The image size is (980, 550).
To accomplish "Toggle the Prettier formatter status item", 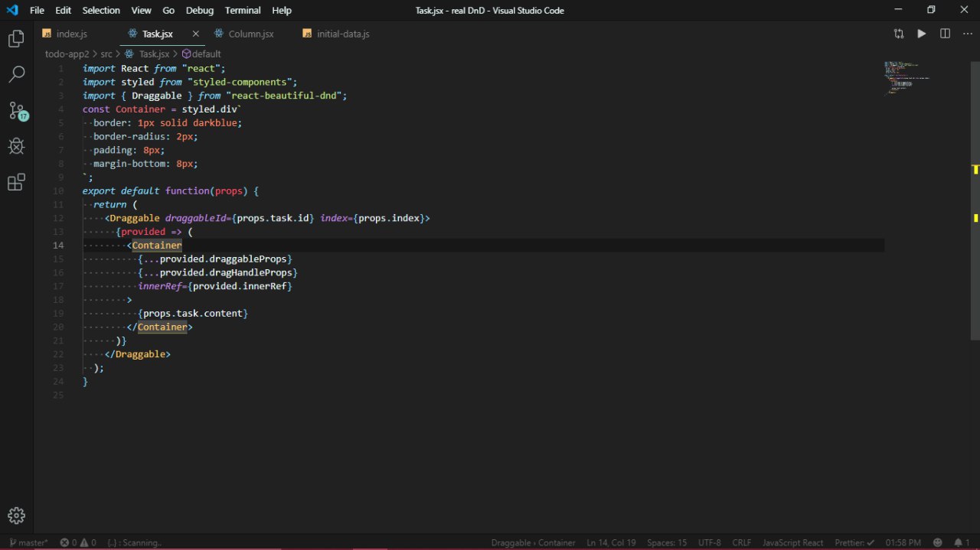I will coord(854,542).
